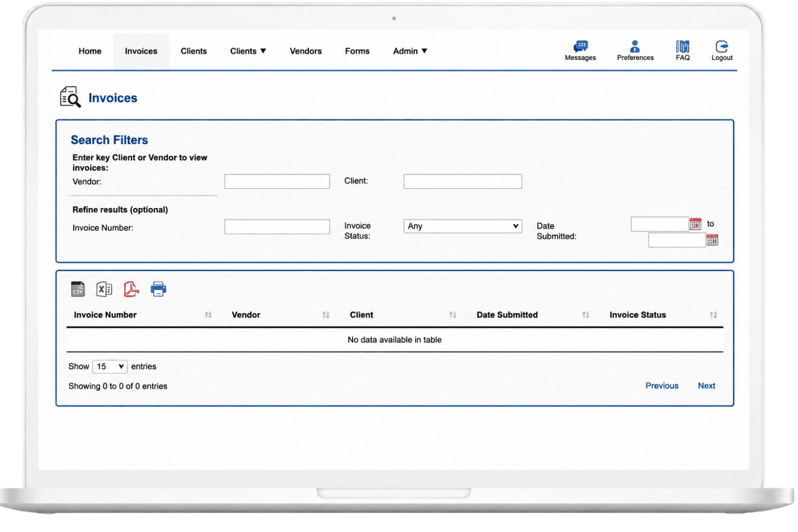Expand the Clients dropdown menu with arrow
Screen dimensions: 798x532
tap(248, 51)
